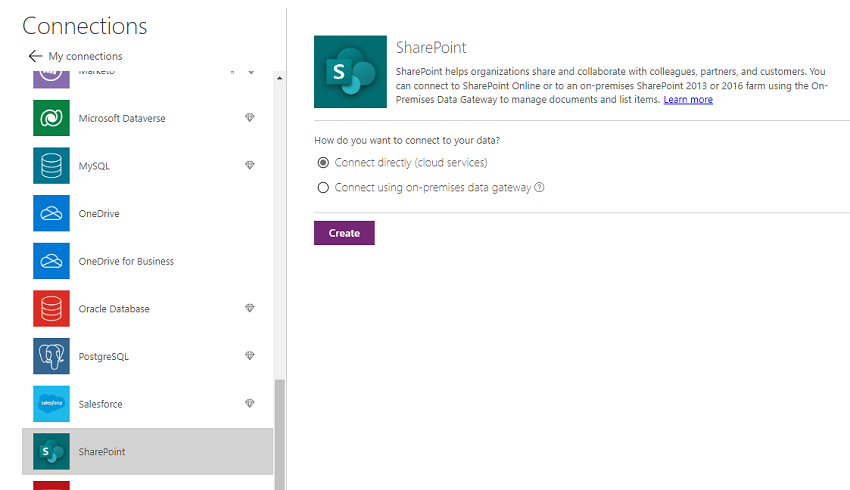
Task: Click the premium diamond beside Oracle Database
Action: [x=249, y=308]
